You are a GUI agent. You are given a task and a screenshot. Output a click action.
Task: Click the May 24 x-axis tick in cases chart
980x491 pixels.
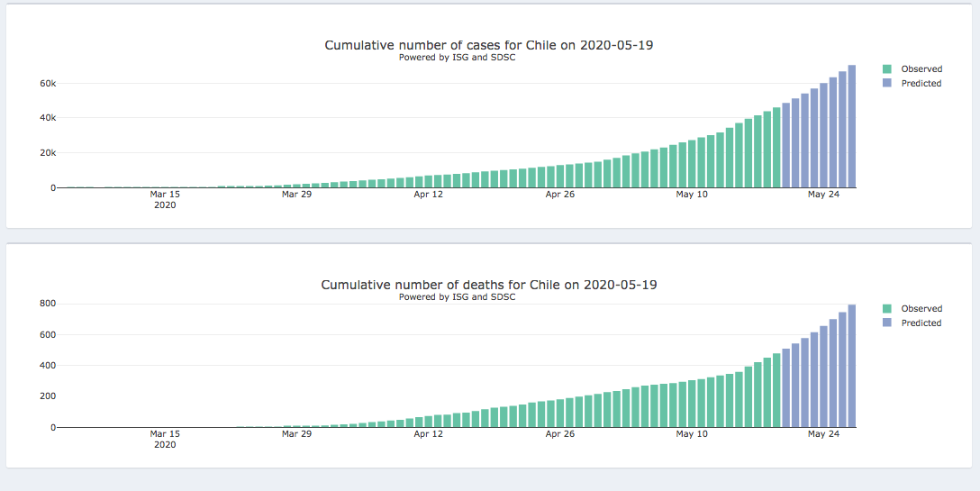pos(822,194)
